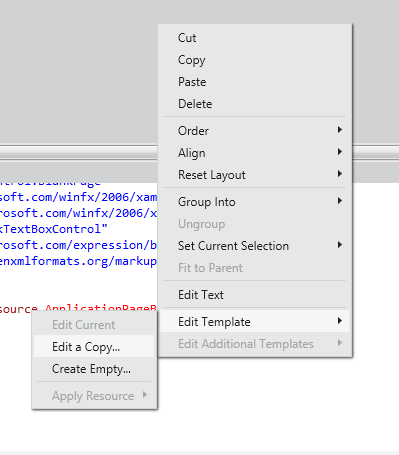The width and height of the screenshot is (399, 455).
Task: Choose Cut from the context menu
Action: coord(255,38)
